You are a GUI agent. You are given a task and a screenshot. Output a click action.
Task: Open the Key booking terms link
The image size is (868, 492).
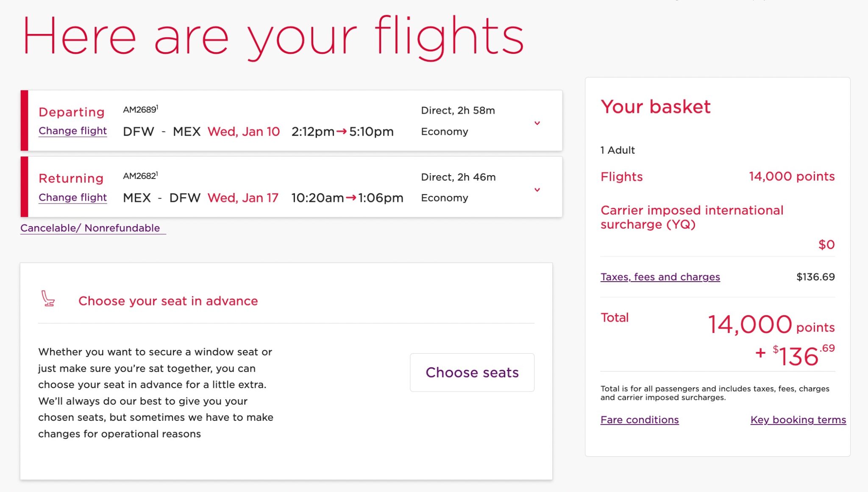(x=798, y=419)
